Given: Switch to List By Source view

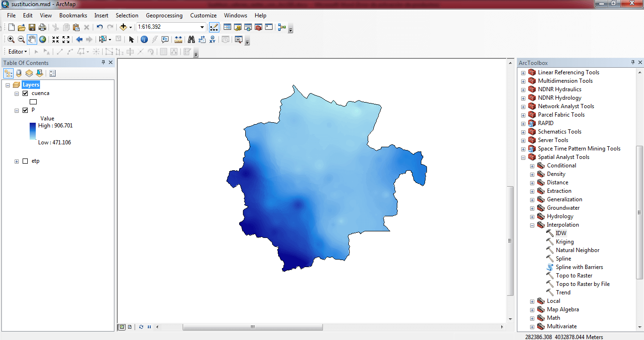Looking at the screenshot, I should pyautogui.click(x=19, y=73).
